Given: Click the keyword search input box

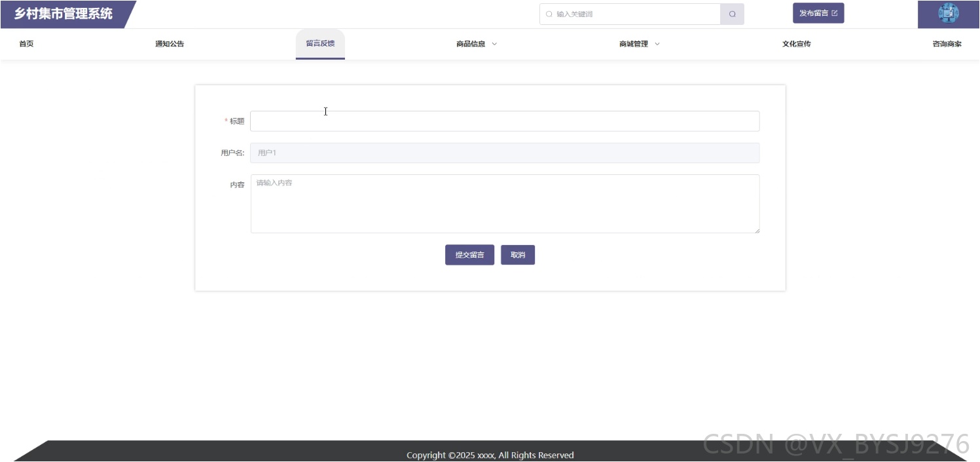Looking at the screenshot, I should click(630, 14).
